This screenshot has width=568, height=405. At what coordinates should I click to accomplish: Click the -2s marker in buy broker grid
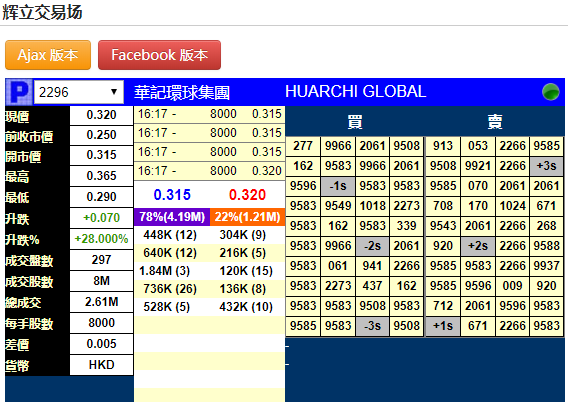[x=372, y=246]
